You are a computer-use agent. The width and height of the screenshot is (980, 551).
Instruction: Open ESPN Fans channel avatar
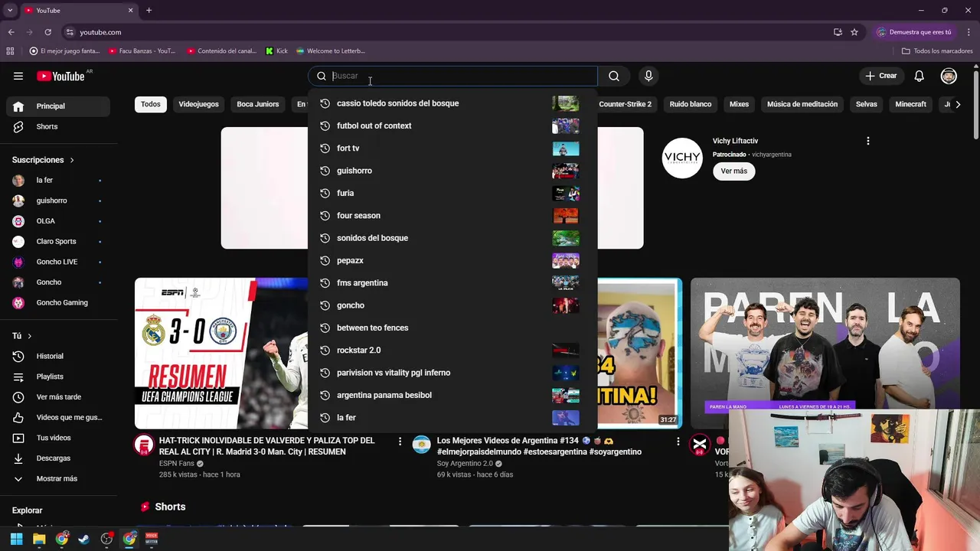144,445
